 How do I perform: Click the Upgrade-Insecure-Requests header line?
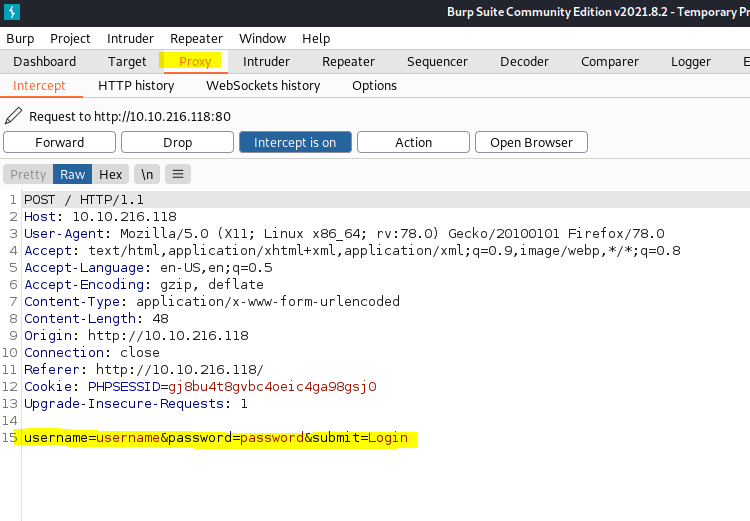(x=136, y=403)
